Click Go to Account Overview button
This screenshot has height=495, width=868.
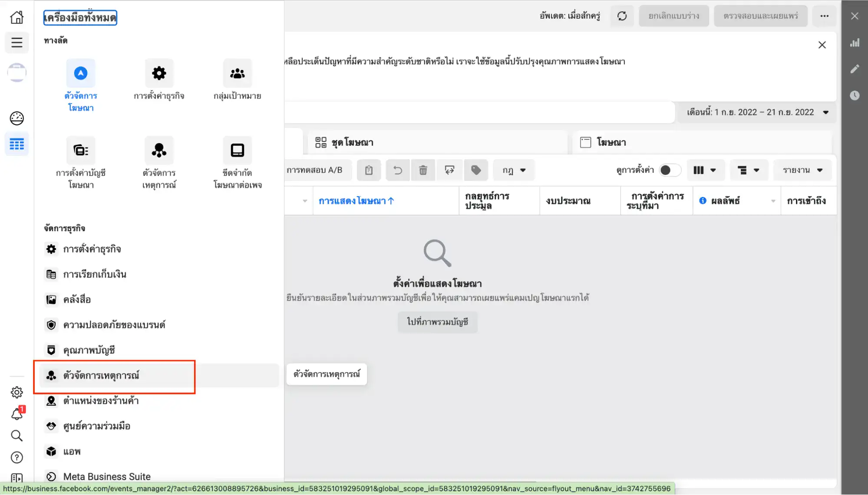point(437,322)
